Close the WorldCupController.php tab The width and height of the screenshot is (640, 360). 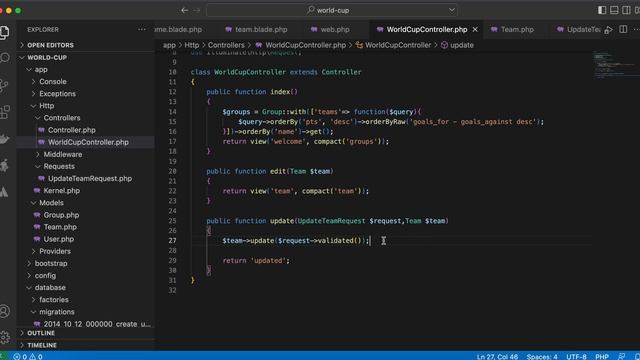pyautogui.click(x=475, y=29)
